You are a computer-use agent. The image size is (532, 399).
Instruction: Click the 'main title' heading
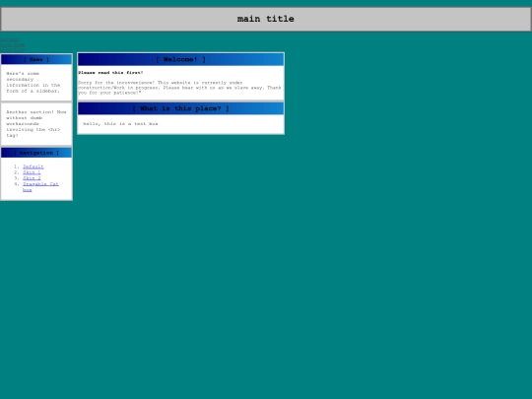[x=266, y=19]
